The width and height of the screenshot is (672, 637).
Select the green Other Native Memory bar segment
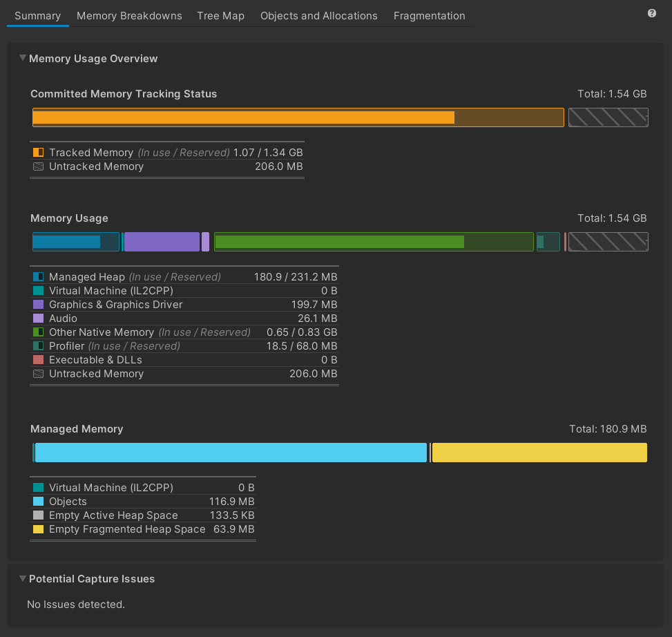338,242
